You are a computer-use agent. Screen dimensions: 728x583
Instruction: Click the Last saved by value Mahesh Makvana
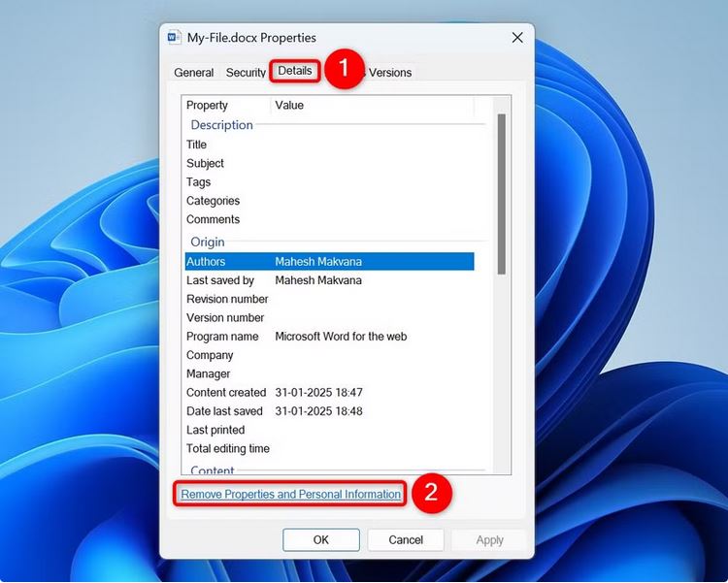(x=318, y=280)
